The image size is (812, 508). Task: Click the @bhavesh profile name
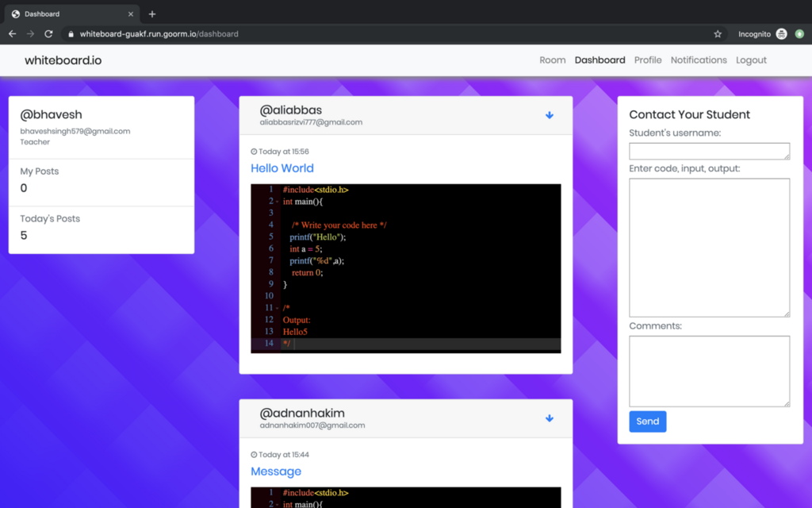[51, 114]
